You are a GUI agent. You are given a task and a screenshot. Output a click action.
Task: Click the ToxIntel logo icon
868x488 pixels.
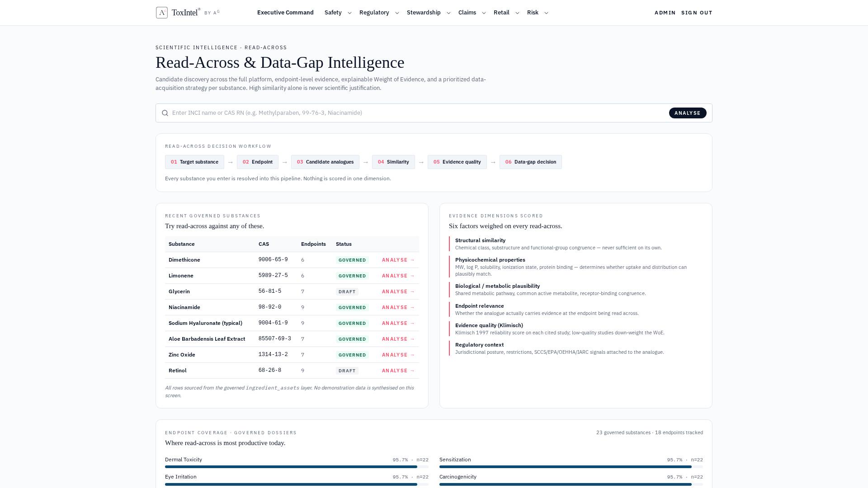tap(162, 13)
